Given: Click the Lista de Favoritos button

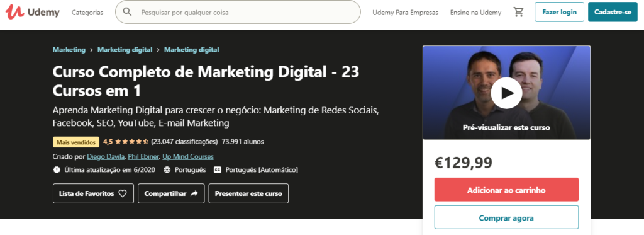Looking at the screenshot, I should [x=93, y=193].
